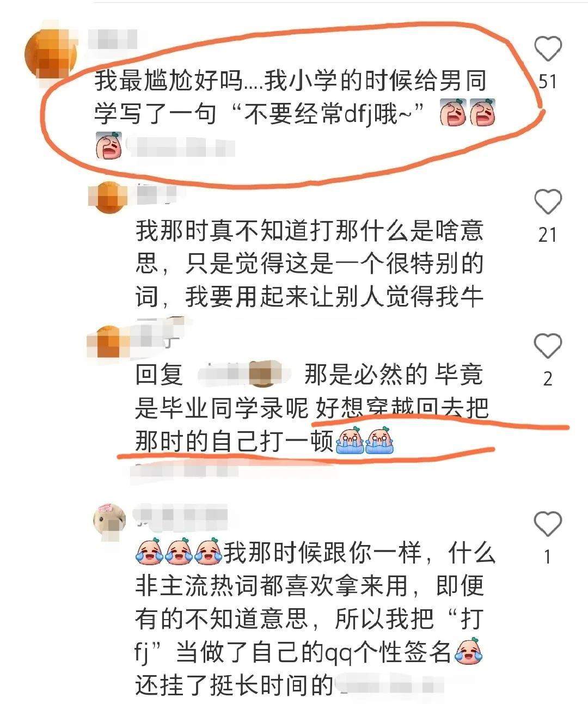Open the blurred username of top commenter

pos(112,39)
